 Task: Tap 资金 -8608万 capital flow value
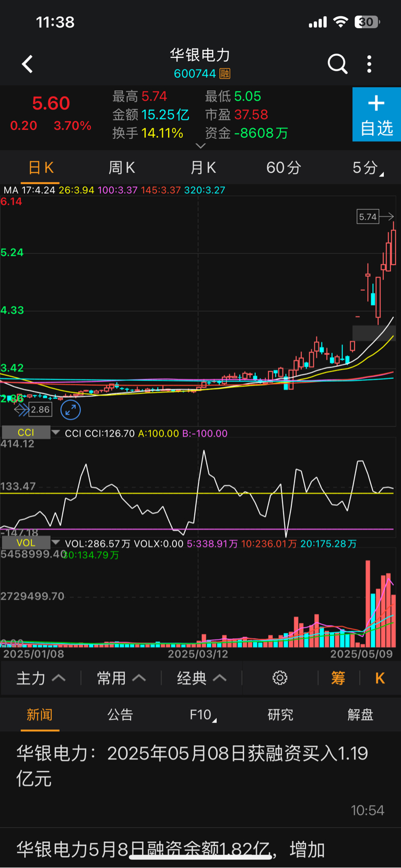point(246,133)
